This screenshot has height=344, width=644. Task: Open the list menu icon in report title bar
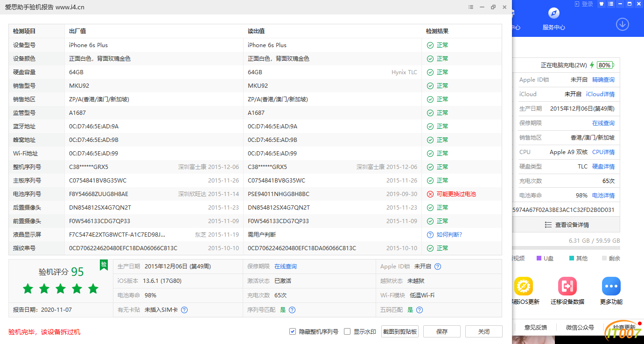[x=470, y=7]
